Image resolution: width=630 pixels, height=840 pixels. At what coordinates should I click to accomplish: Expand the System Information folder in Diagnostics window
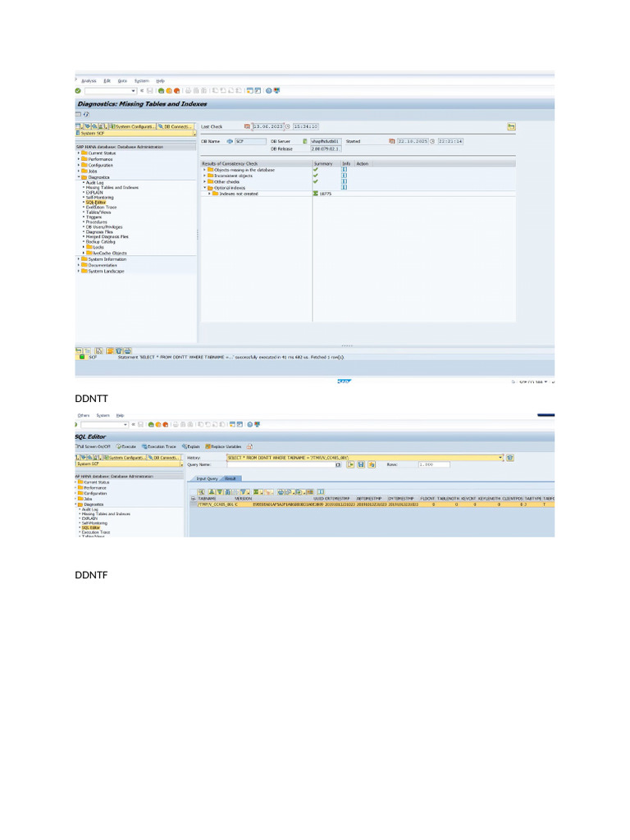pos(79,258)
